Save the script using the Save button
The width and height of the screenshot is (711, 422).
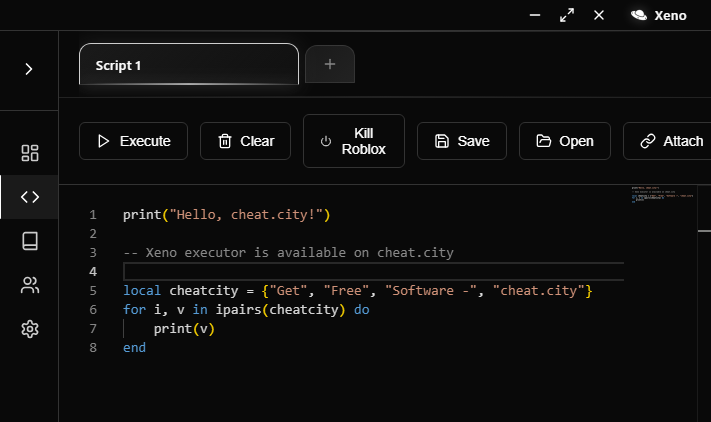(461, 141)
